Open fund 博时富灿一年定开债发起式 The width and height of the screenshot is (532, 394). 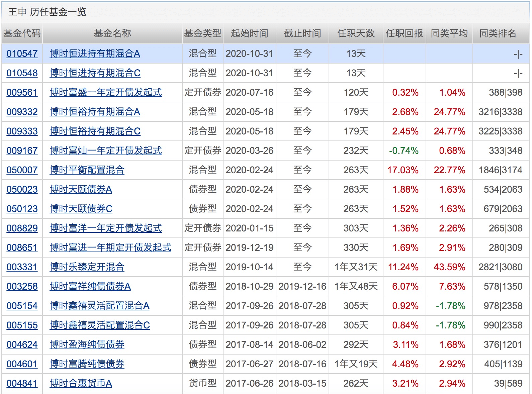[106, 151]
